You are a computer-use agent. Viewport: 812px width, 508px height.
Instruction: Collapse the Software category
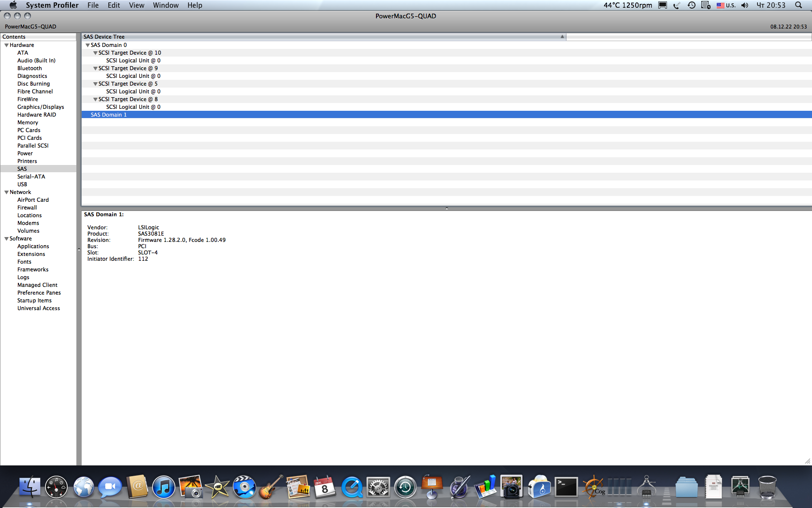6,239
